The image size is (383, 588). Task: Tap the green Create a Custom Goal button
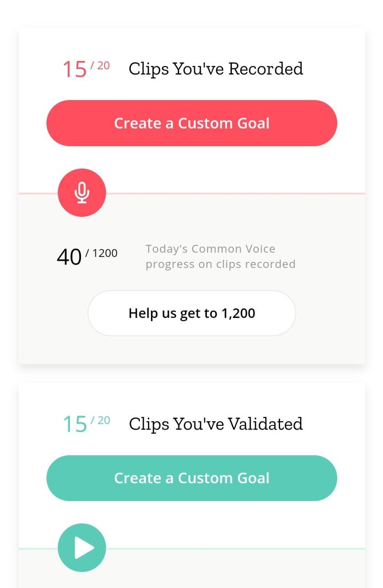click(x=191, y=478)
